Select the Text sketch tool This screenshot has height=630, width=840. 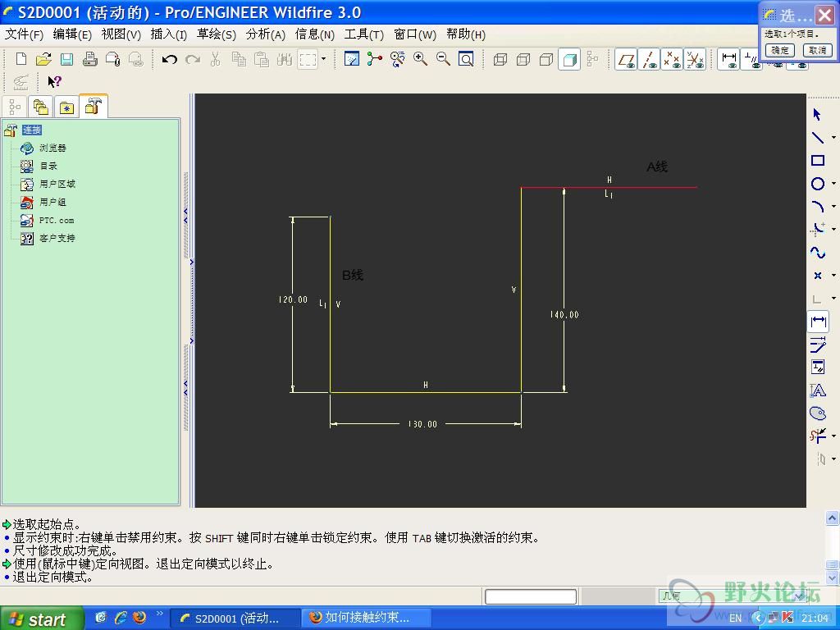tap(817, 390)
